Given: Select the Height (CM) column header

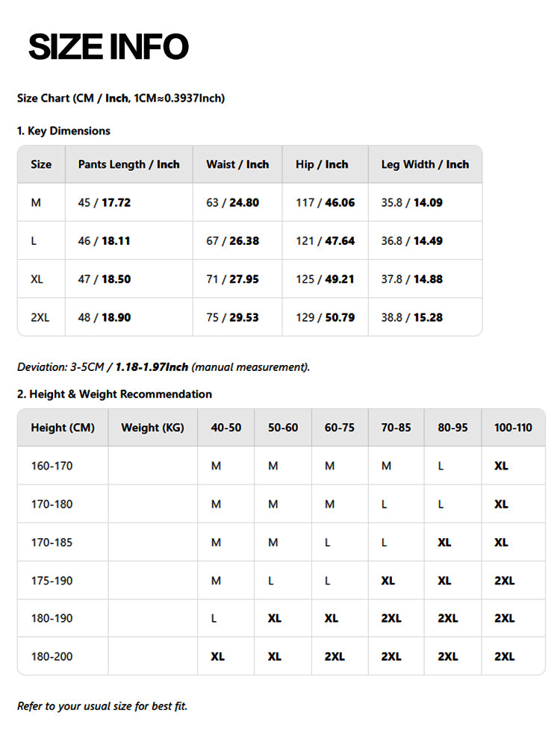Looking at the screenshot, I should pos(63,428).
